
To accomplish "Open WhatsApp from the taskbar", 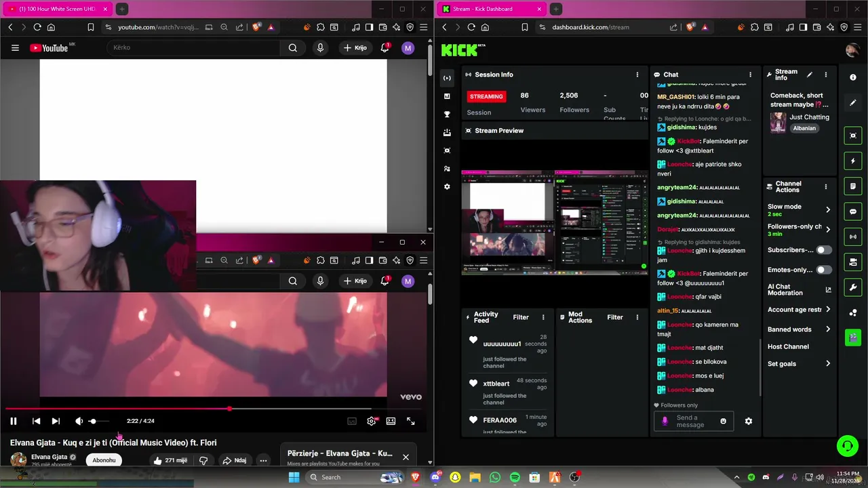I will (x=495, y=477).
